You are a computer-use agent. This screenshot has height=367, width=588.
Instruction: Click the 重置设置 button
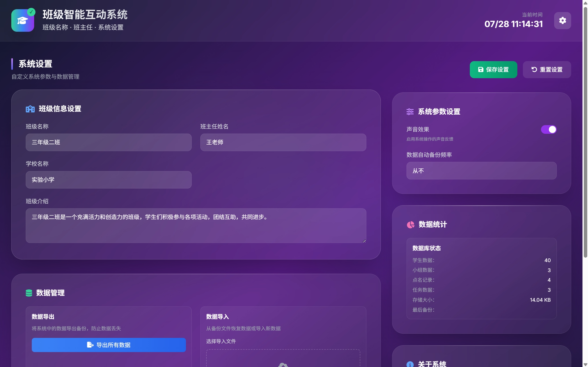point(547,69)
